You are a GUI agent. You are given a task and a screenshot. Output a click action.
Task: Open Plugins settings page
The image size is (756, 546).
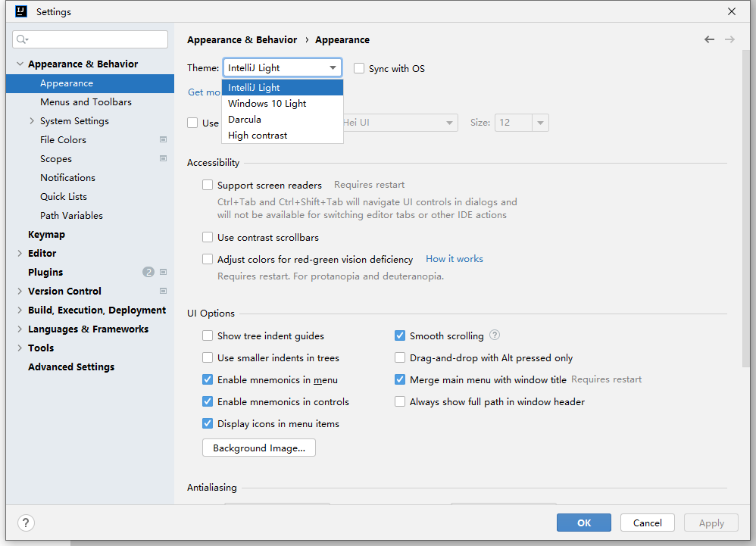point(45,273)
